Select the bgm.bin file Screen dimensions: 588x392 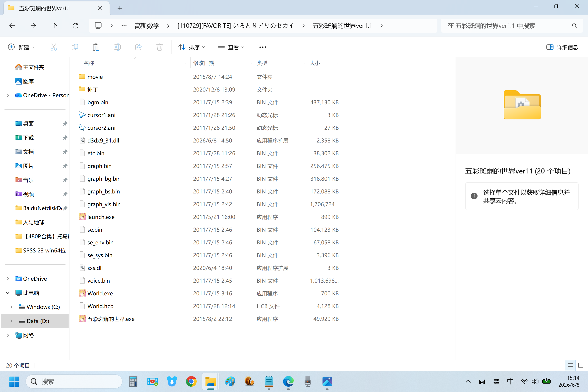98,102
